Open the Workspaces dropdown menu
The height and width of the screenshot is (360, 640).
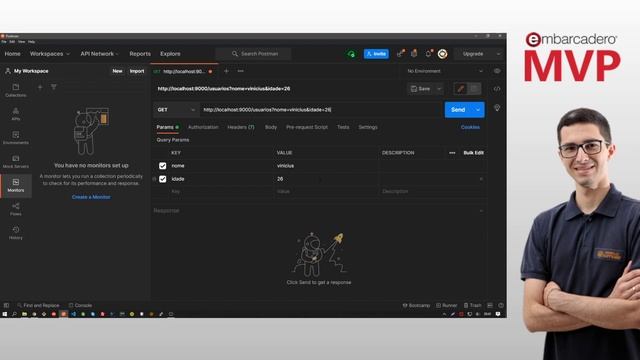pos(49,54)
